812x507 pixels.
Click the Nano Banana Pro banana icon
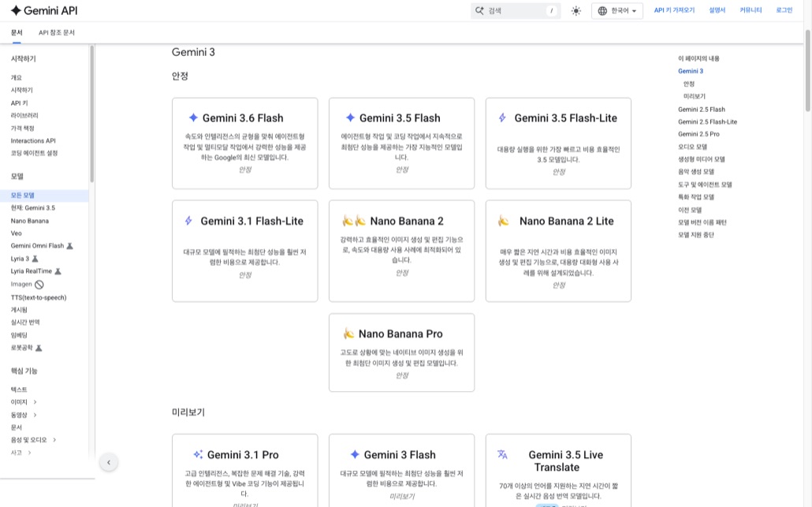coord(348,334)
